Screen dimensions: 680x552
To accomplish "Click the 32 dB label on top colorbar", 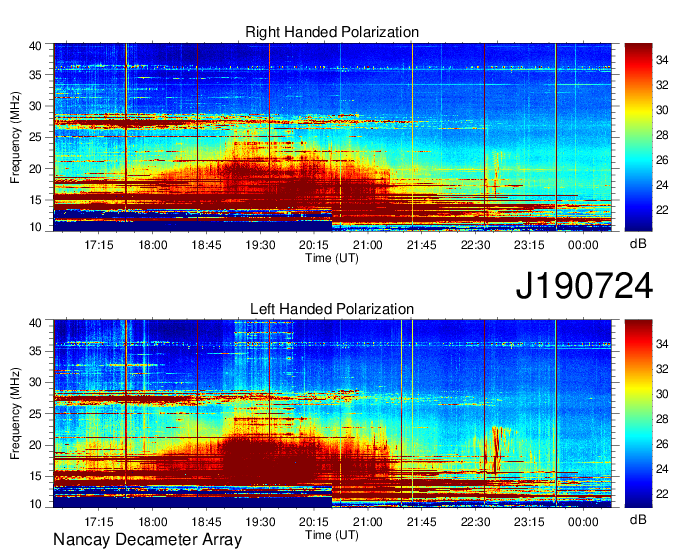I will click(662, 85).
